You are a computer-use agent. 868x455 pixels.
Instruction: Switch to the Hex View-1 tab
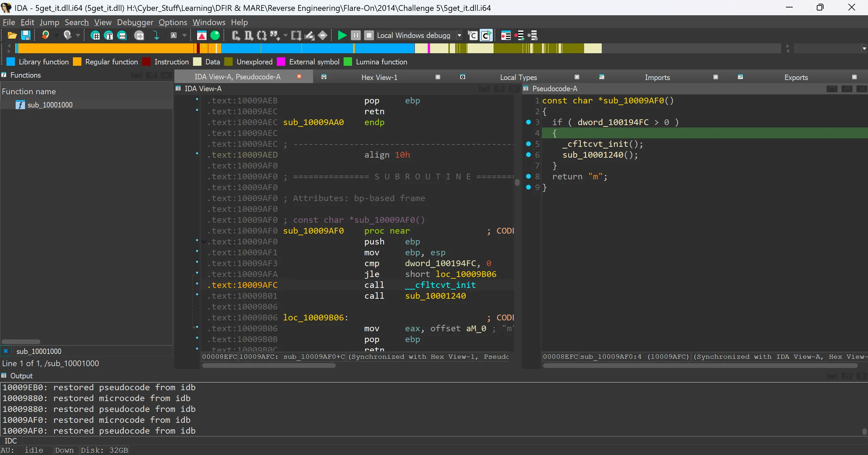tap(379, 77)
